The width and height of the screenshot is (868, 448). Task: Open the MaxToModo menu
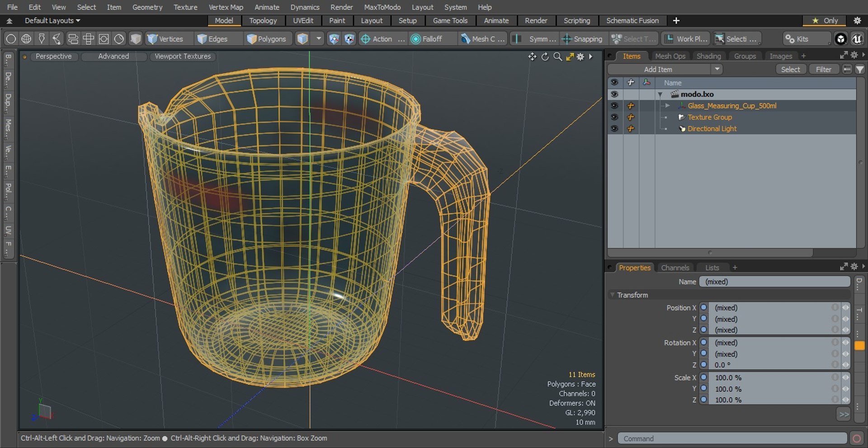click(x=382, y=7)
